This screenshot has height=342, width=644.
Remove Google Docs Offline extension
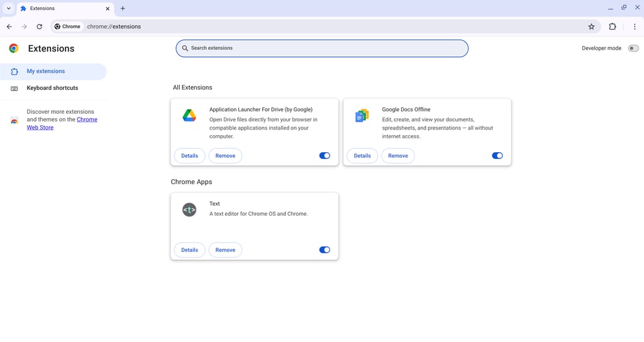point(398,156)
